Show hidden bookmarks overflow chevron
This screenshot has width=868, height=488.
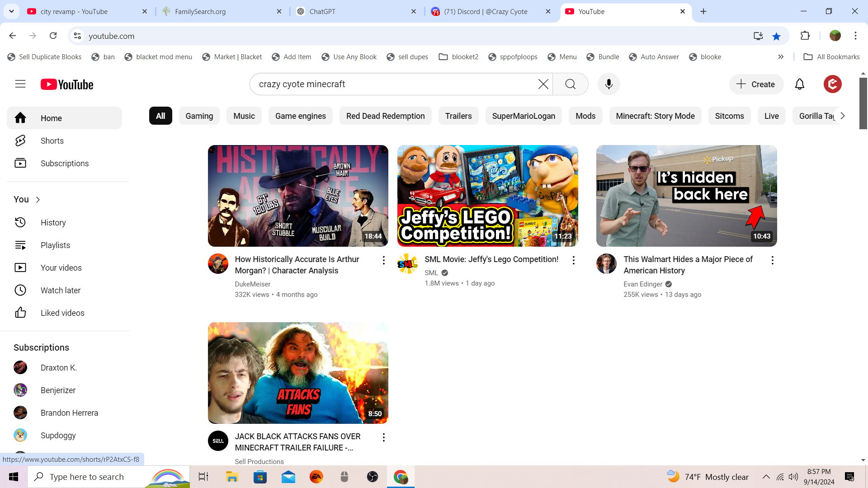pyautogui.click(x=781, y=57)
